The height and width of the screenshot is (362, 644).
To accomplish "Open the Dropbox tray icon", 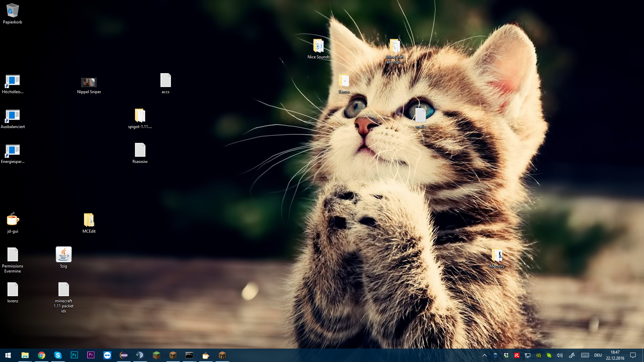I will [506, 355].
